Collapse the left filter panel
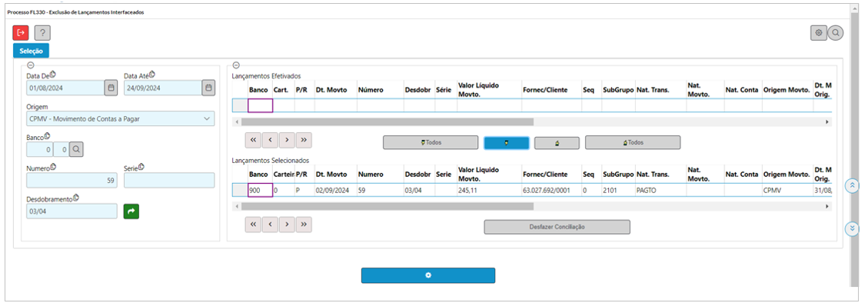The width and height of the screenshot is (868, 303). click(x=31, y=65)
